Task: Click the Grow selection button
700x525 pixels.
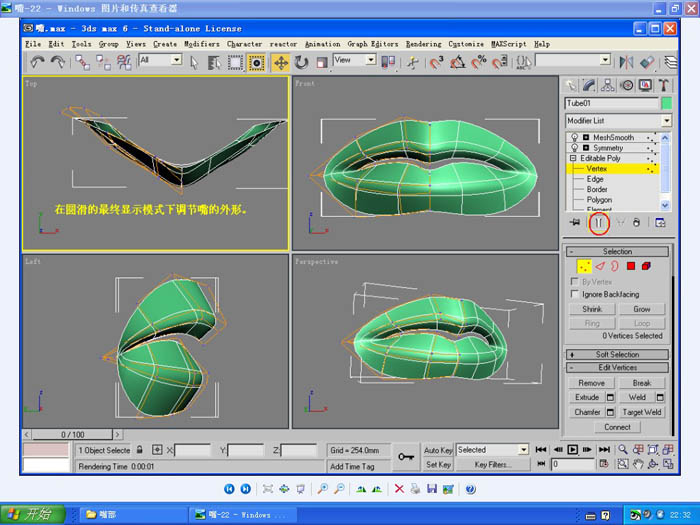Action: point(641,309)
